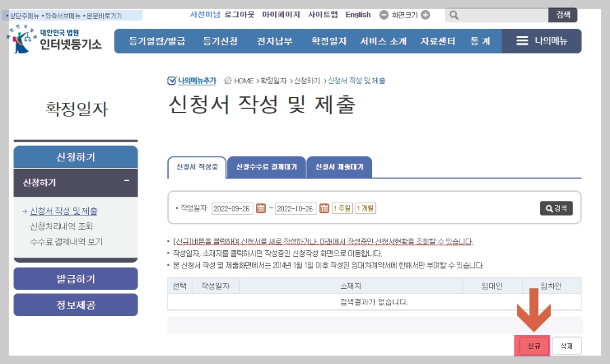Open 신청서 작성 및 제출 sidebar link

point(64,211)
